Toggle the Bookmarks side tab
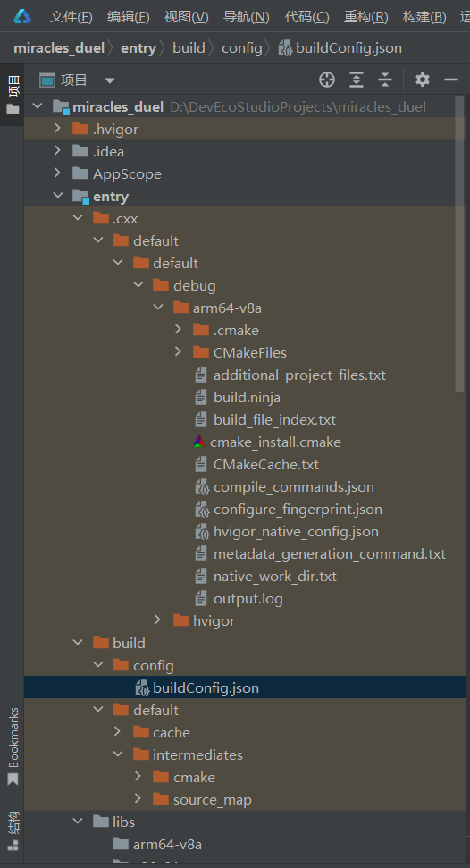Screen dimensions: 470x868 pos(13,746)
